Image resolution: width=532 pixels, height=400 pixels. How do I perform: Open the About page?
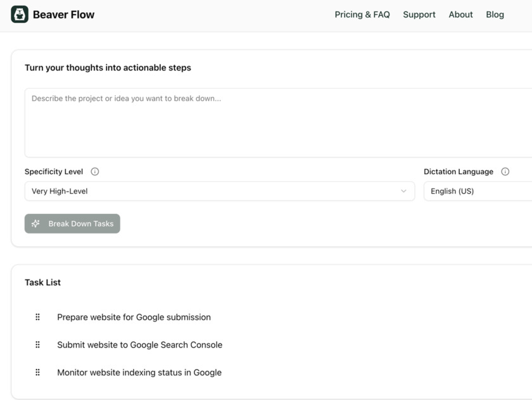460,15
